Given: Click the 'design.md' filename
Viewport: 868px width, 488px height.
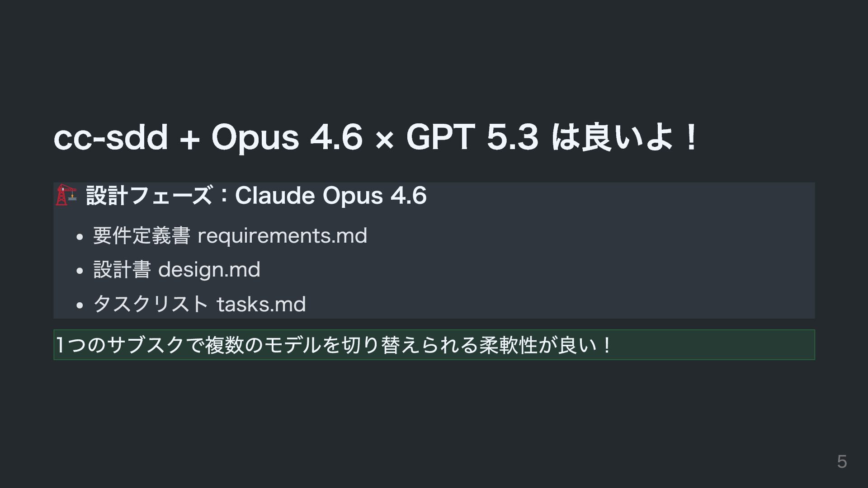Looking at the screenshot, I should tap(209, 270).
